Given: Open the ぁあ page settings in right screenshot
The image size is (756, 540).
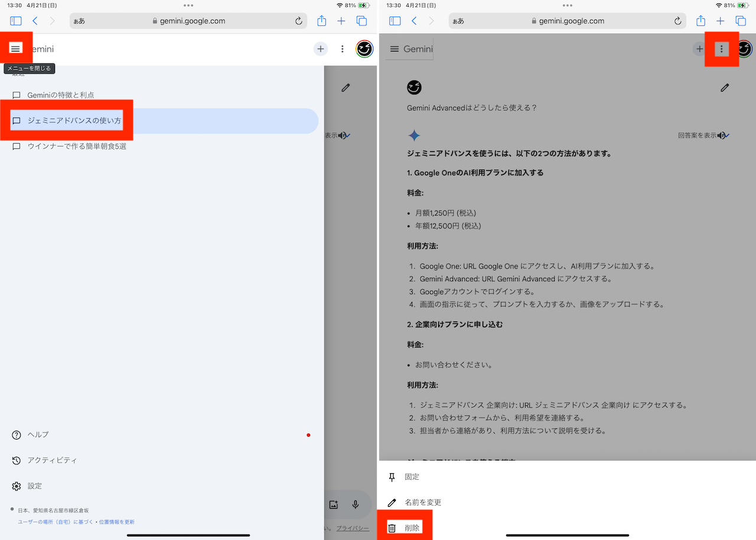Looking at the screenshot, I should [x=458, y=21].
